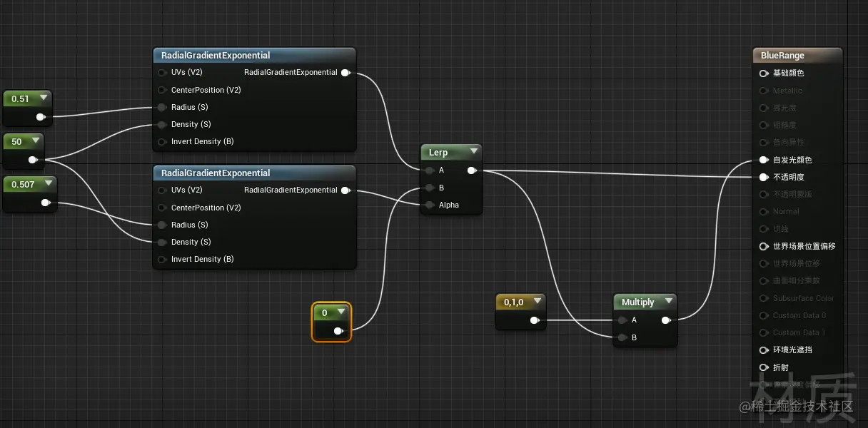Viewport: 868px width, 428px height.
Task: Click the output pin of the 50 node
Action: click(33, 159)
